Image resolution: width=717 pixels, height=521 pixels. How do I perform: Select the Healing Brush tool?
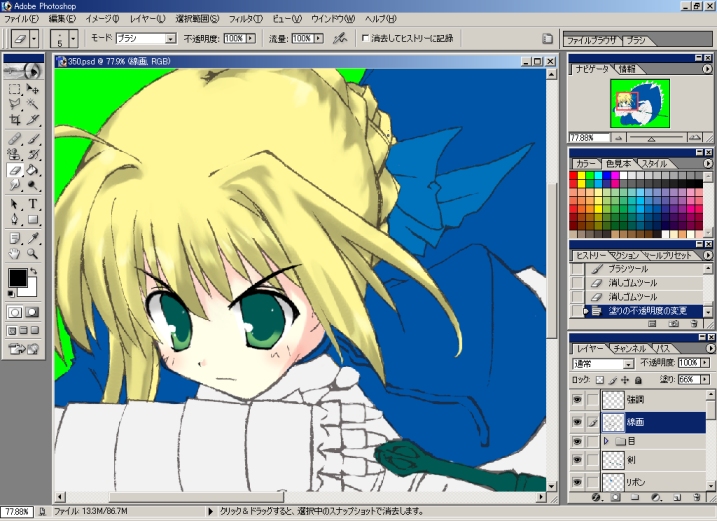click(15, 139)
